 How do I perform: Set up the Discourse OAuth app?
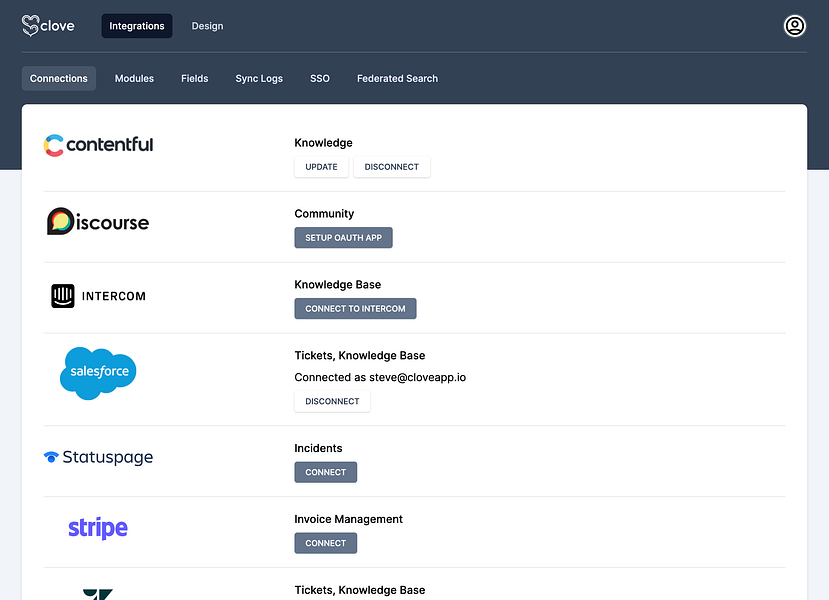(343, 237)
